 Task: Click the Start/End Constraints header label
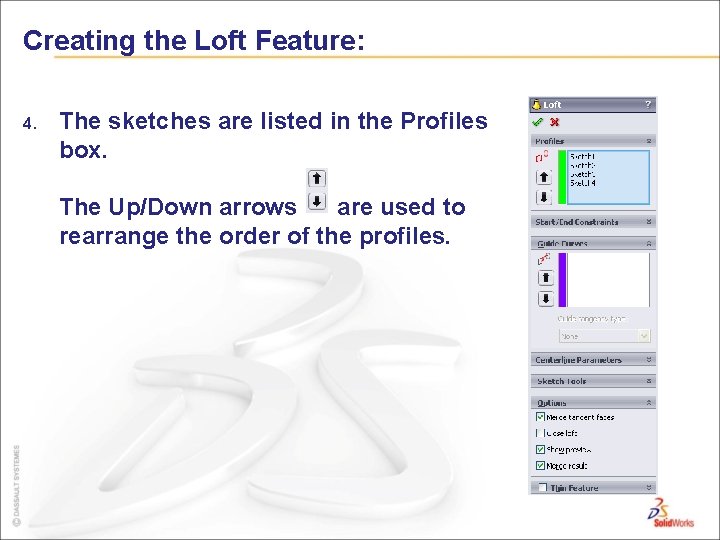click(577, 222)
